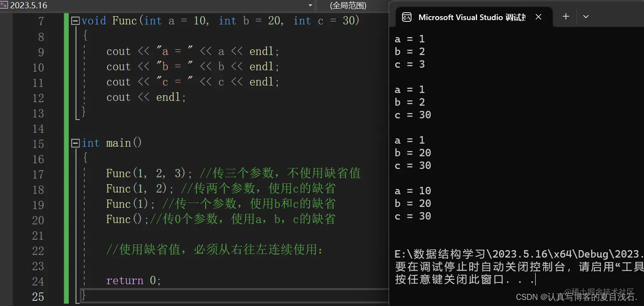Click the console output line c = 3
The width and height of the screenshot is (644, 306).
[409, 64]
